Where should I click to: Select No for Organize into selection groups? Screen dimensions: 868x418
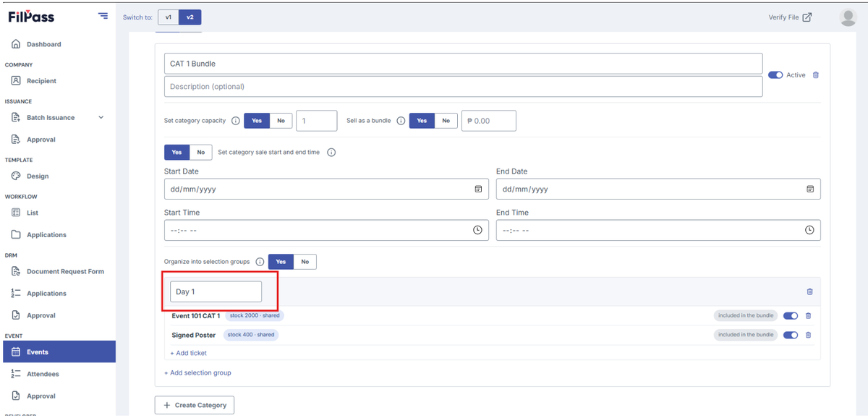[305, 262]
